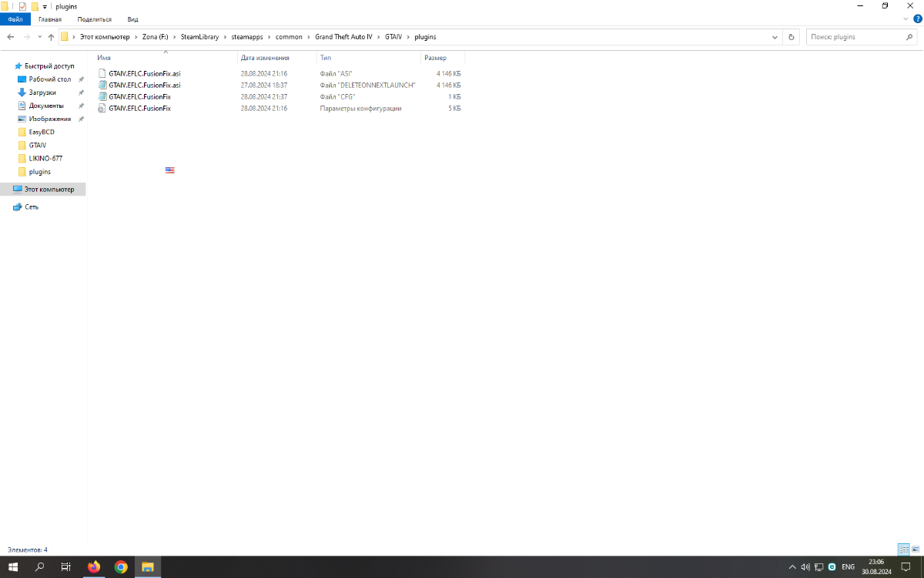Refresh the plugins folder view
924x578 pixels.
(792, 37)
